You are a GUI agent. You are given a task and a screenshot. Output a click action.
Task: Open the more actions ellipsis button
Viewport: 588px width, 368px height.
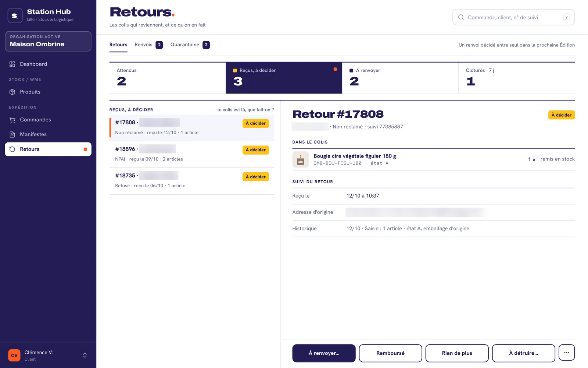[567, 353]
